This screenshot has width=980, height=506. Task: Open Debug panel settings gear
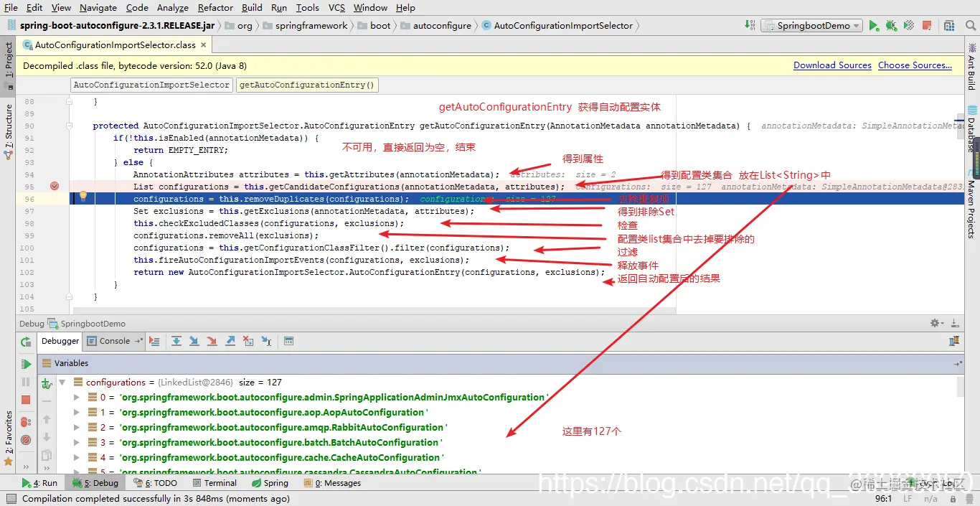pyautogui.click(x=936, y=324)
